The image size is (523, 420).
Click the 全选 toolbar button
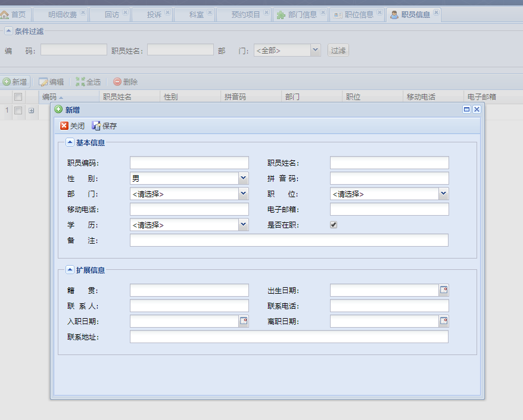pyautogui.click(x=88, y=82)
